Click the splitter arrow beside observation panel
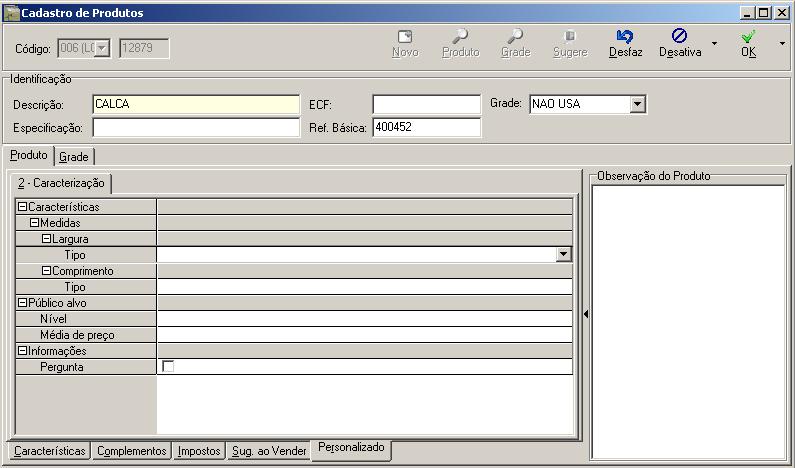 (x=585, y=314)
